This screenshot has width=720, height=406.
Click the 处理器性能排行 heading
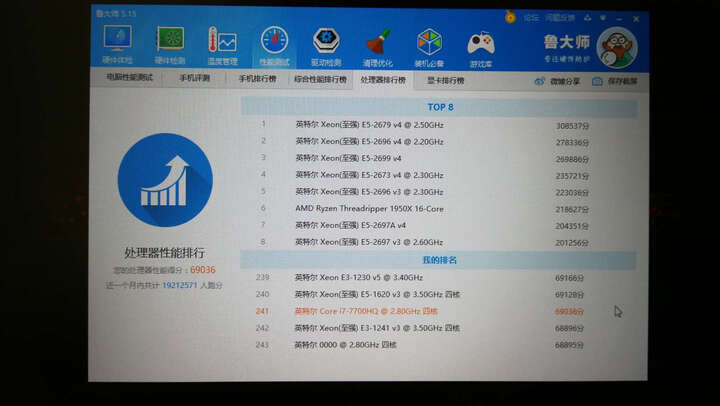click(x=164, y=253)
